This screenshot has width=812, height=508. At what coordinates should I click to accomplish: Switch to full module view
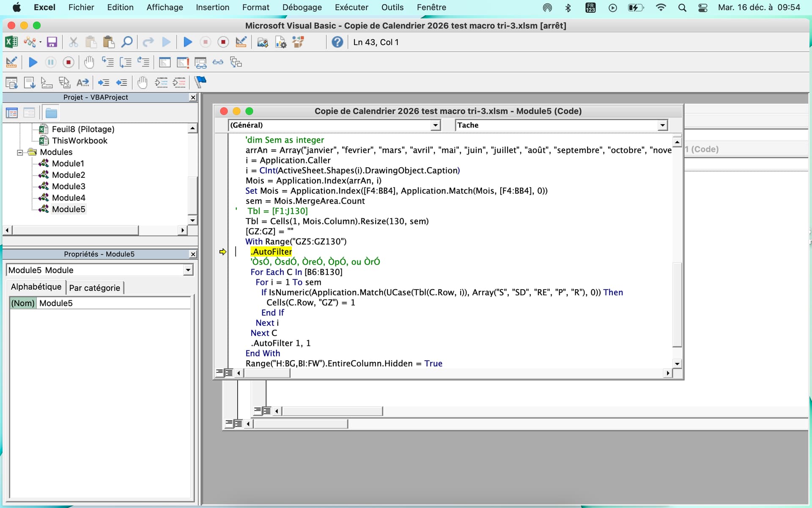[229, 373]
